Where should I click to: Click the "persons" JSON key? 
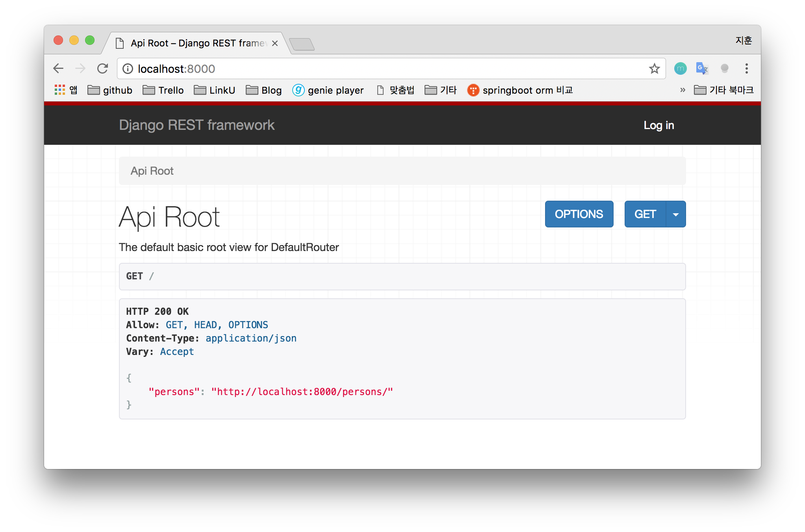174,392
